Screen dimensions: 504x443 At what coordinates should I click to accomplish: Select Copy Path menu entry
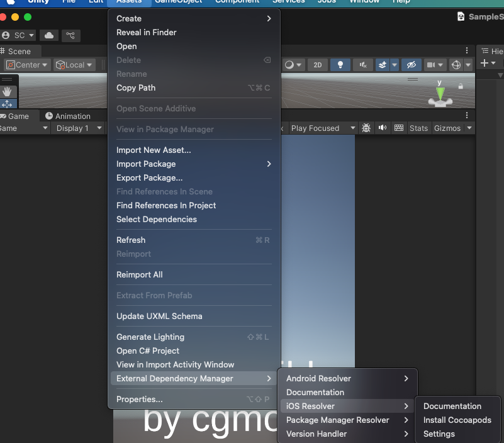click(194, 87)
